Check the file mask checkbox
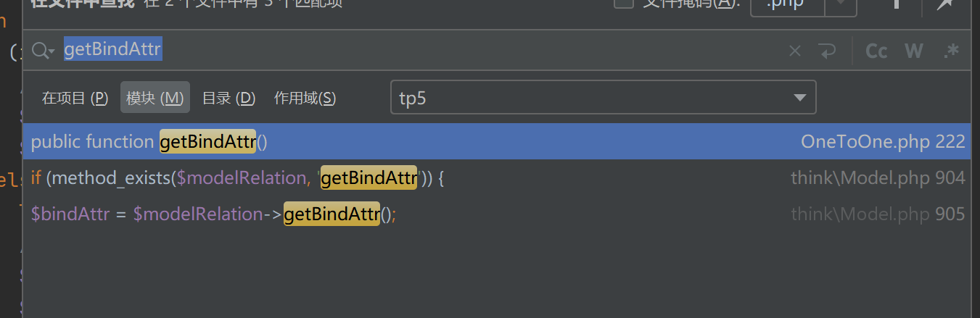The width and height of the screenshot is (980, 318). (x=623, y=4)
